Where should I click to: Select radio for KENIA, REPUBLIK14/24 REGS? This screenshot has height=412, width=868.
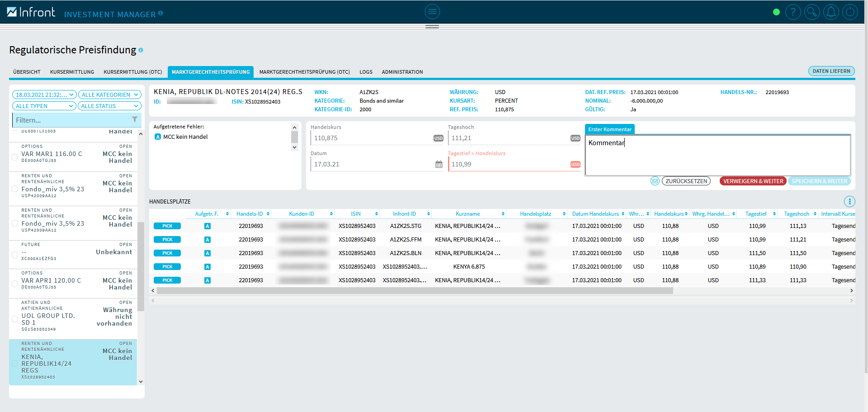[14, 364]
